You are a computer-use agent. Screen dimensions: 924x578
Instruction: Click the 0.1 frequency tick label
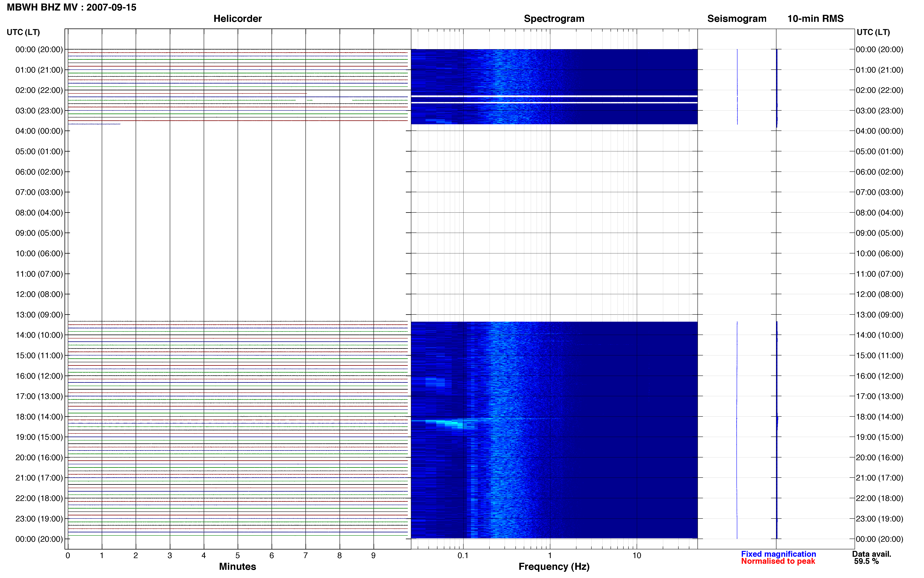(x=463, y=555)
